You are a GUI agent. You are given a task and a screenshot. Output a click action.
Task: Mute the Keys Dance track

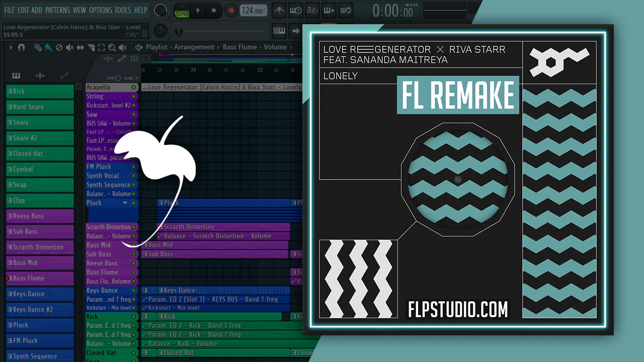[x=134, y=291]
